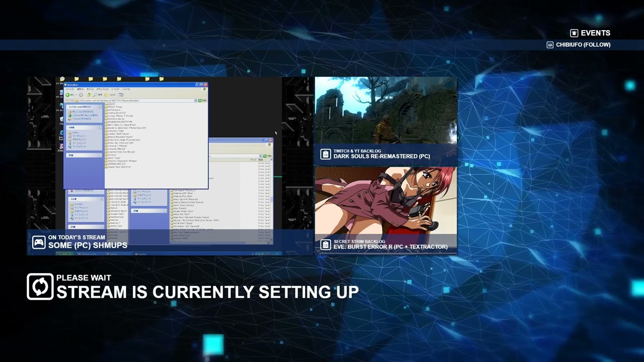This screenshot has height=362, width=644.
Task: Open ヘルプ menu in Installed window
Action: coord(126,89)
